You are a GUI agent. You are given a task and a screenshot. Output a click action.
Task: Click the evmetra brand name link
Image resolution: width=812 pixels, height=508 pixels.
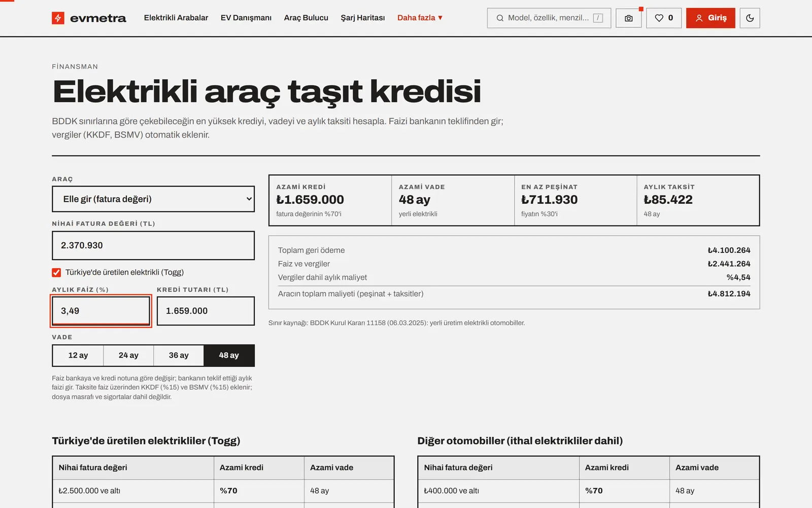pos(98,18)
